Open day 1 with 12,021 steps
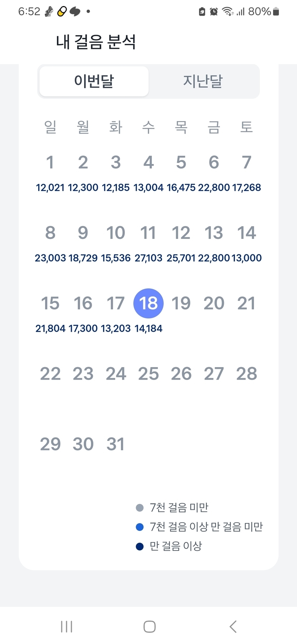The width and height of the screenshot is (297, 644). pyautogui.click(x=50, y=163)
